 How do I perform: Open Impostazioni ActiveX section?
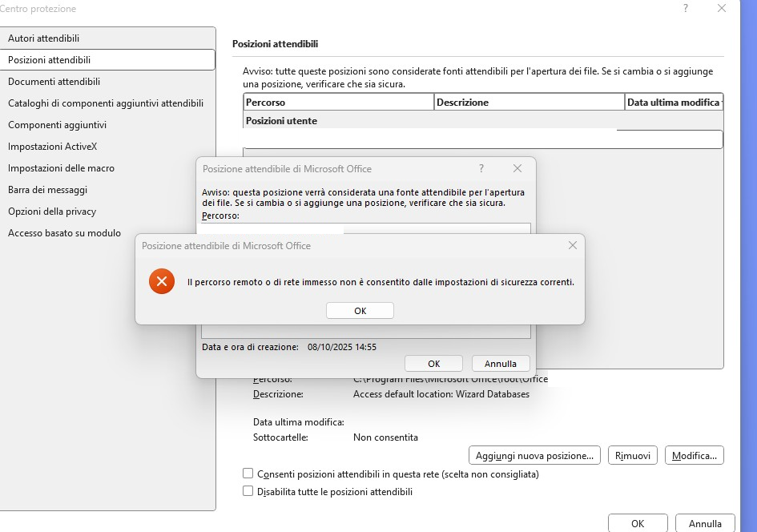107,147
